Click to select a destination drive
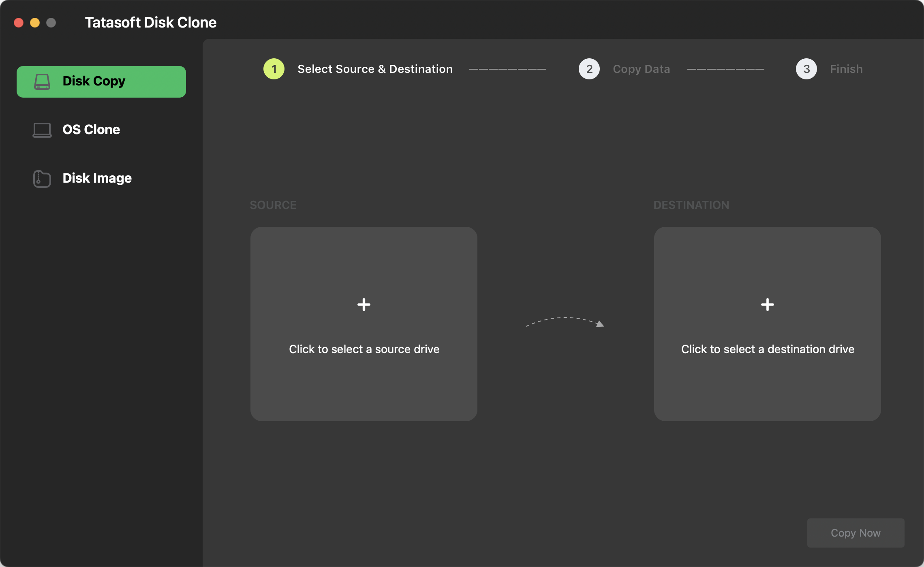 click(x=767, y=349)
